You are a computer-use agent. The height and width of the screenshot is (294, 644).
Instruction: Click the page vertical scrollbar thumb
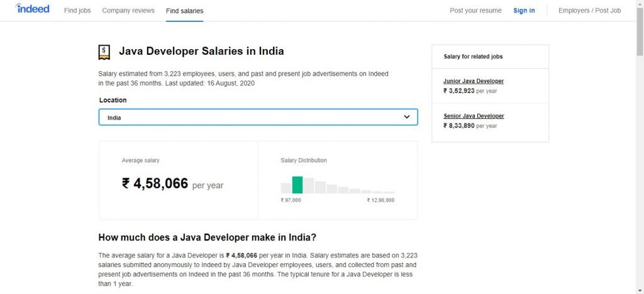coord(640,31)
